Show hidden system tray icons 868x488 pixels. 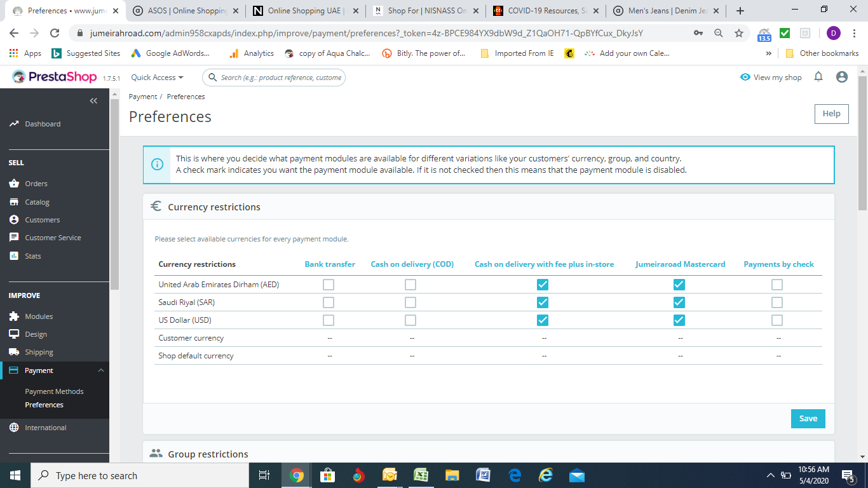(771, 475)
